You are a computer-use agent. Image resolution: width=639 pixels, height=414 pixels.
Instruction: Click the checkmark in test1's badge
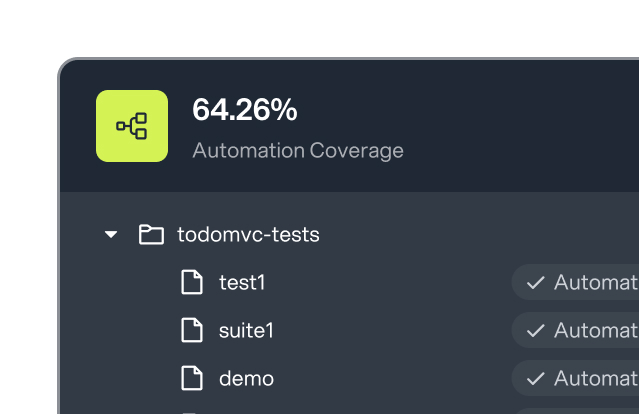click(535, 282)
